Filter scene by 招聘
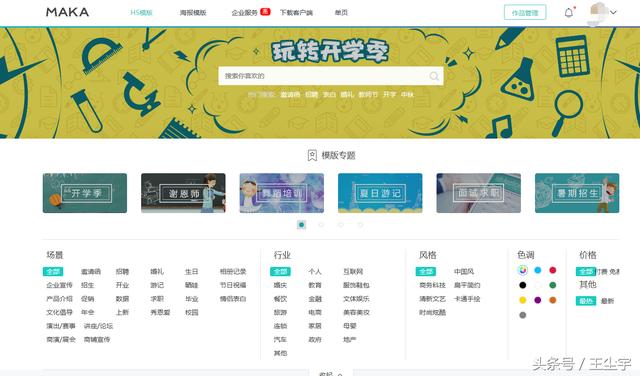The image size is (640, 376). pos(122,271)
